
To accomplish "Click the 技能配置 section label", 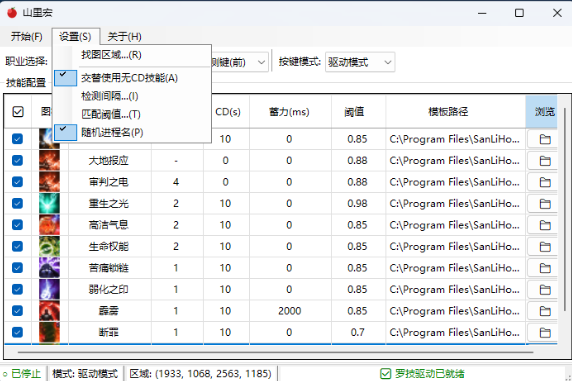I will pos(26,83).
